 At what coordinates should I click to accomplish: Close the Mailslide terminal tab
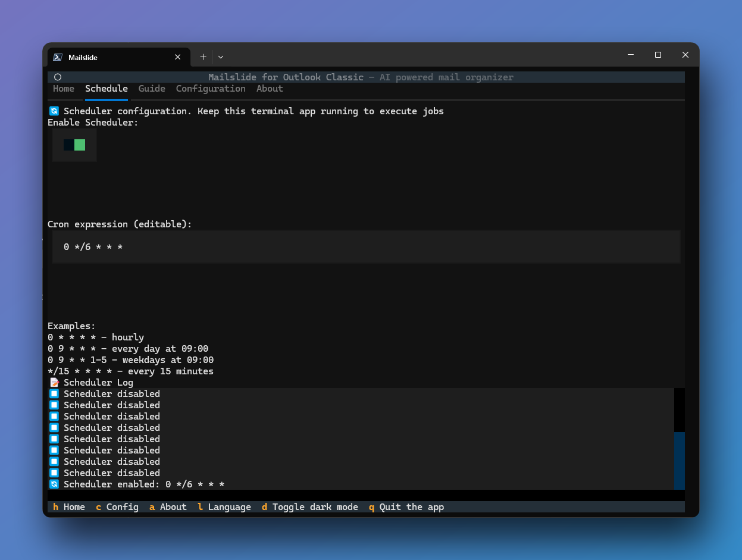coord(177,57)
